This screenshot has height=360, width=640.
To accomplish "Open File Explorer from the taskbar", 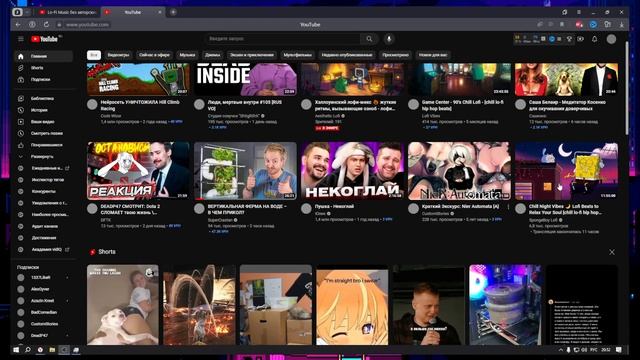I will pos(52,350).
